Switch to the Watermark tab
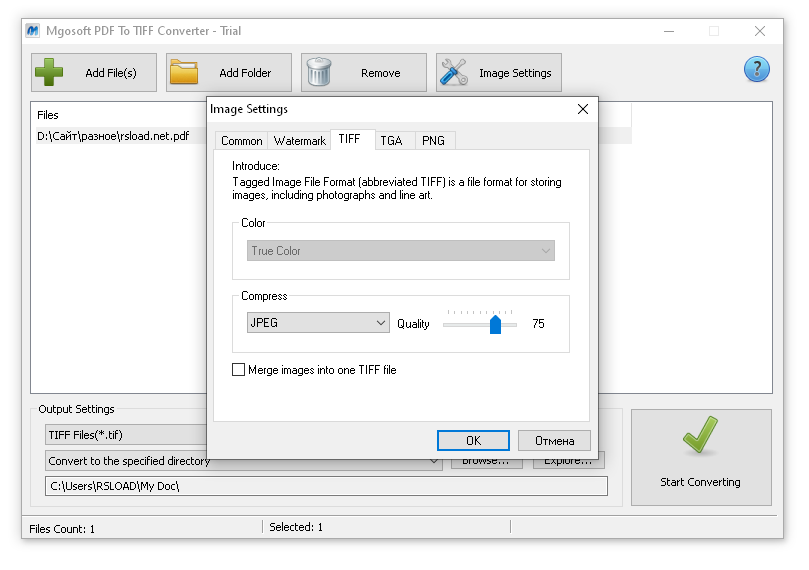 click(299, 141)
